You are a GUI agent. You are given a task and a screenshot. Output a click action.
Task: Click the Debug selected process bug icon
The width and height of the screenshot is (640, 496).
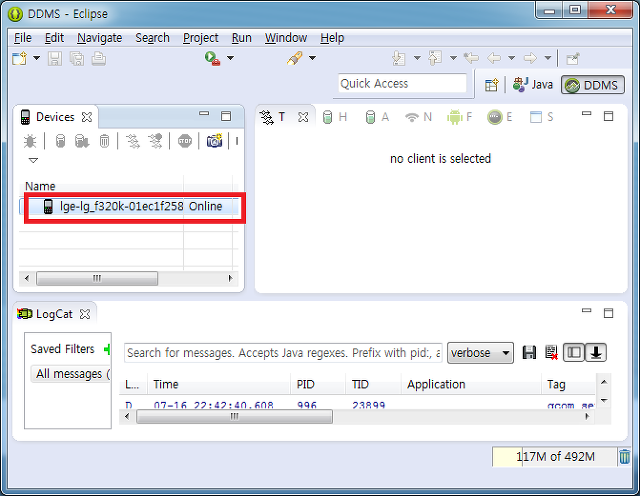pos(30,141)
